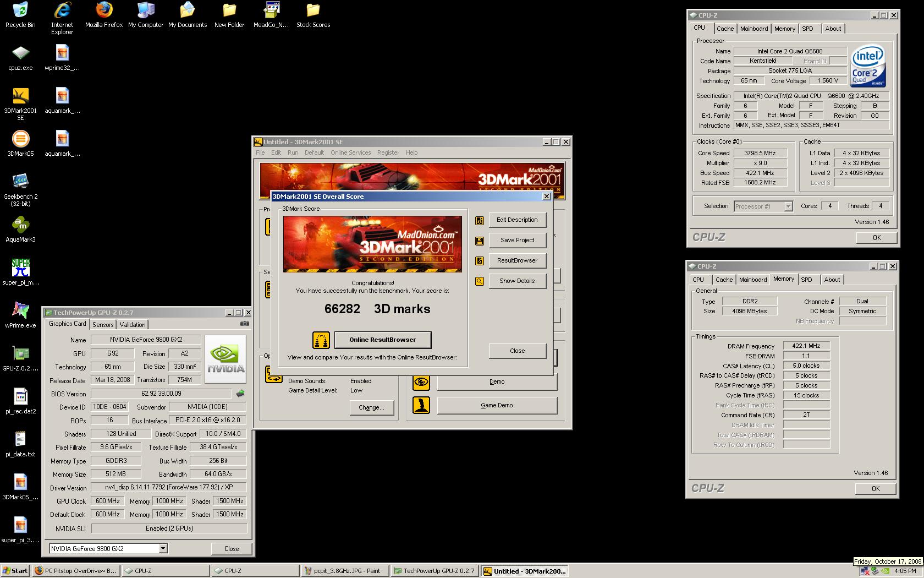The width and height of the screenshot is (924, 578).
Task: Select the AquaMark3 desktop icon
Action: [x=20, y=230]
